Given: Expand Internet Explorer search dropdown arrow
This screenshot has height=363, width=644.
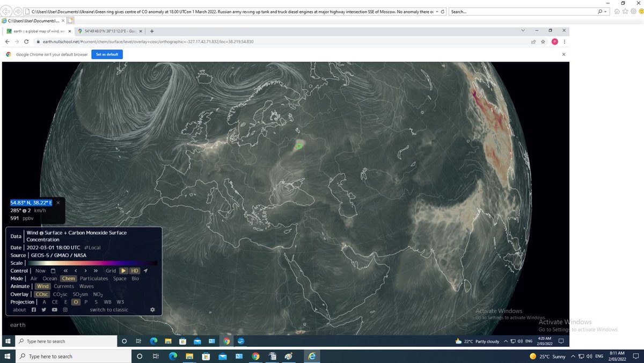Looking at the screenshot, I should click(606, 11).
